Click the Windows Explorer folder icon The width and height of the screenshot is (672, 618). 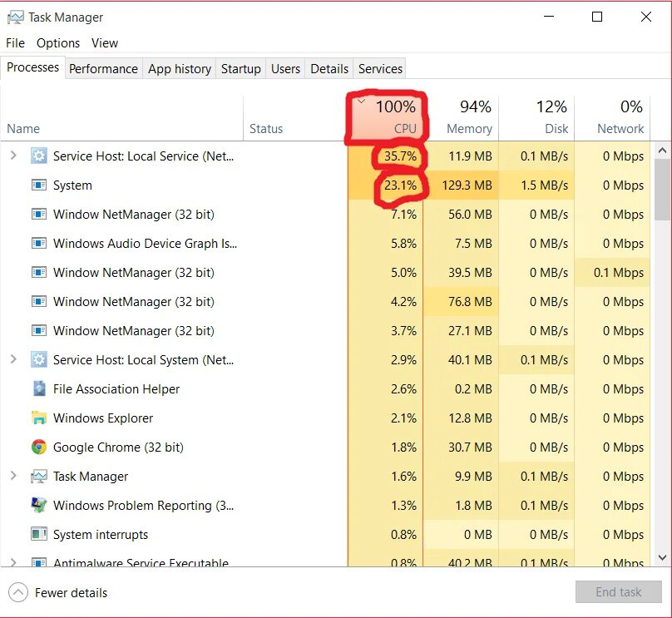point(39,418)
